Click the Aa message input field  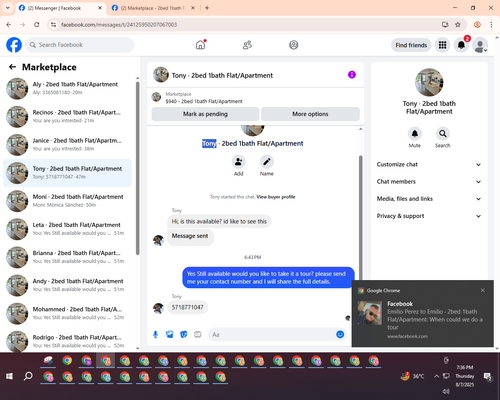pyautogui.click(x=272, y=334)
